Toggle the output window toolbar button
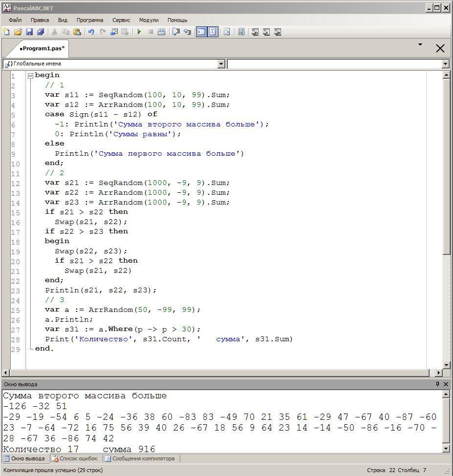This screenshot has height=476, width=453. (201, 32)
